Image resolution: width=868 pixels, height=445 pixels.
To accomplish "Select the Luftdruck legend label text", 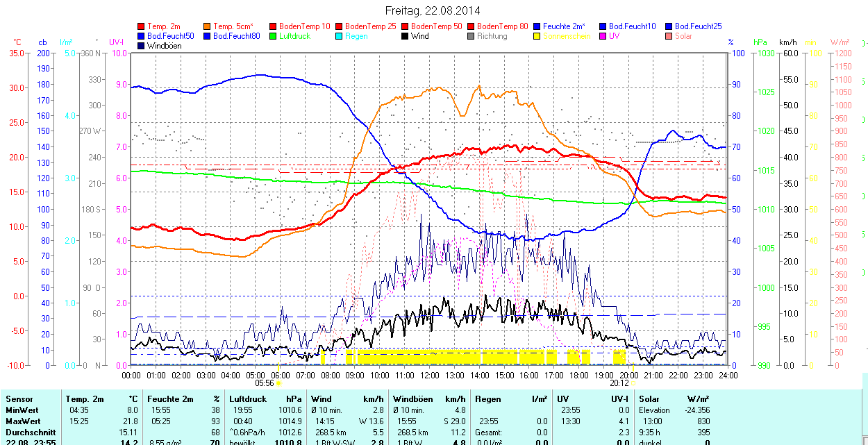I will 294,36.
